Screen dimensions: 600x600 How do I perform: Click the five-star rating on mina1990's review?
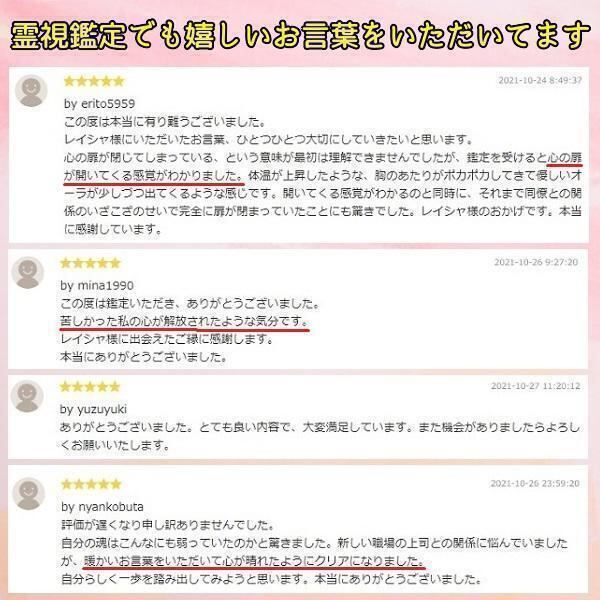[x=90, y=263]
